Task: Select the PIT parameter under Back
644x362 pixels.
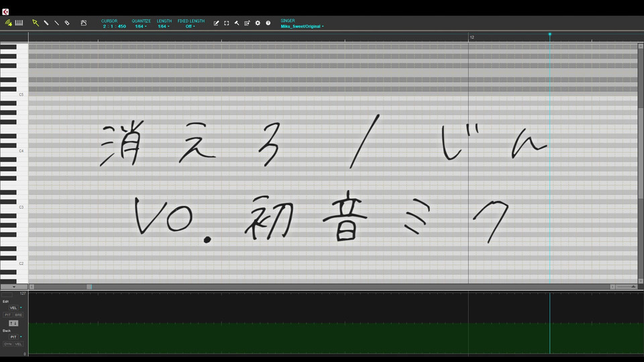Action: (x=13, y=337)
